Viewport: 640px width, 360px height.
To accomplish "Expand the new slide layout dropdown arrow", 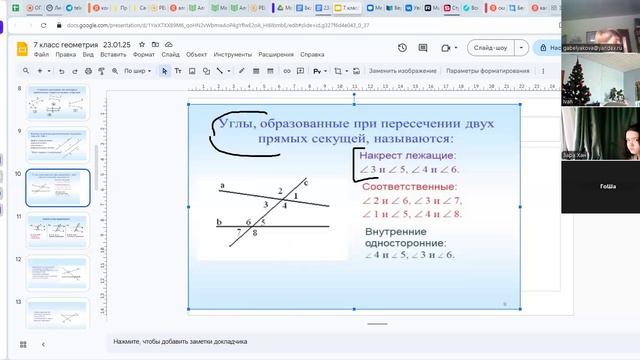I will [49, 71].
